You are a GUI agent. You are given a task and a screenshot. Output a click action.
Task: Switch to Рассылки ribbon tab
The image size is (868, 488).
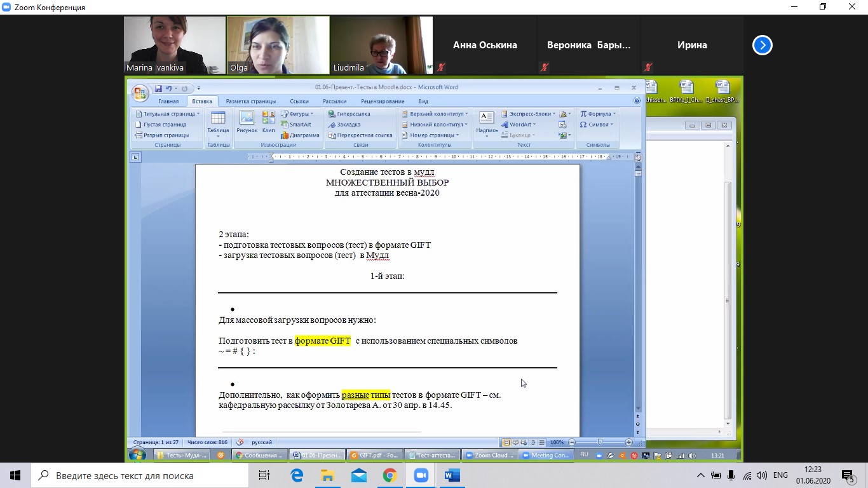[334, 101]
